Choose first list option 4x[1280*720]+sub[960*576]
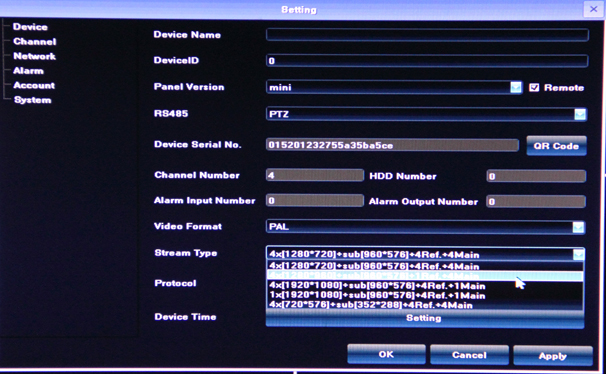 pyautogui.click(x=424, y=266)
